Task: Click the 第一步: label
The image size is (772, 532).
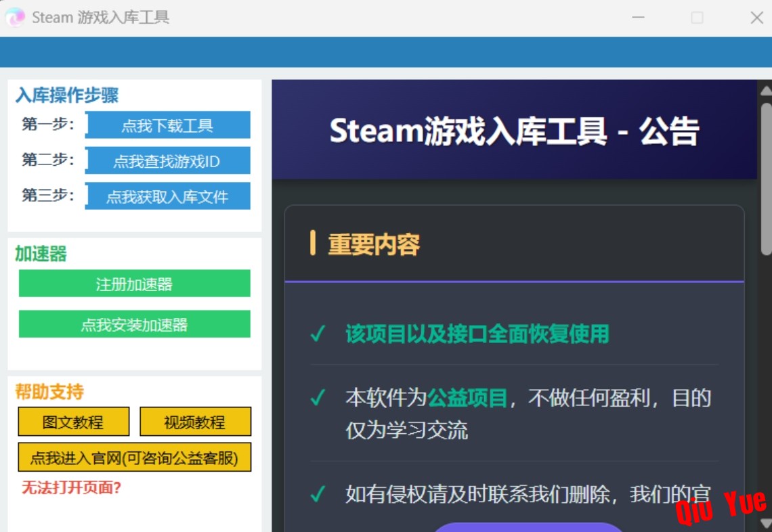Action: tap(48, 124)
